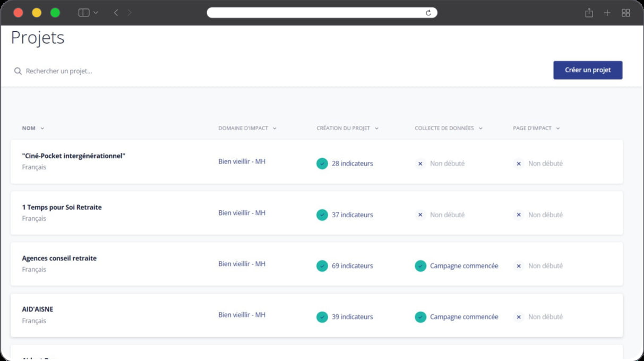Screen dimensions: 644x361
Task: Click the green check icon beside 28 indicateurs
Action: tap(322, 164)
